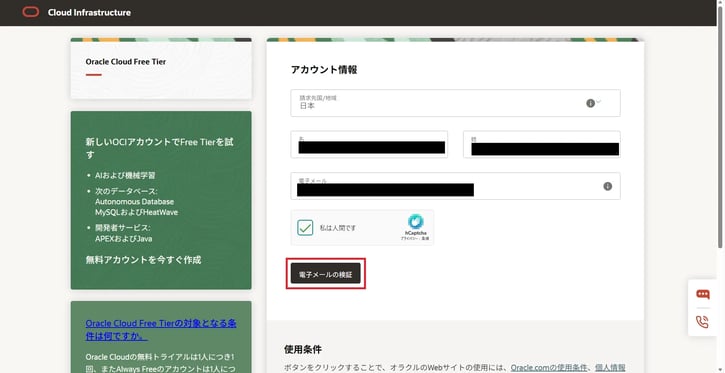Click the AIおよび機械学習 bullet text
The image size is (725, 373).
click(x=125, y=176)
